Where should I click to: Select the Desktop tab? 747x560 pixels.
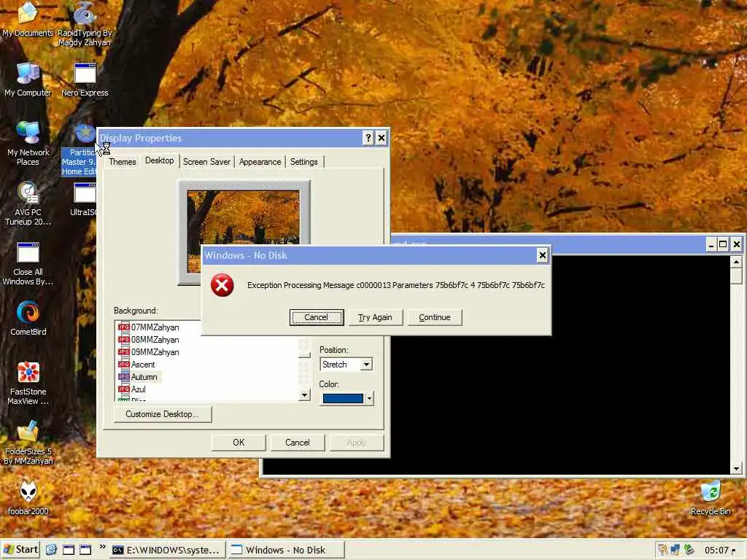[159, 160]
